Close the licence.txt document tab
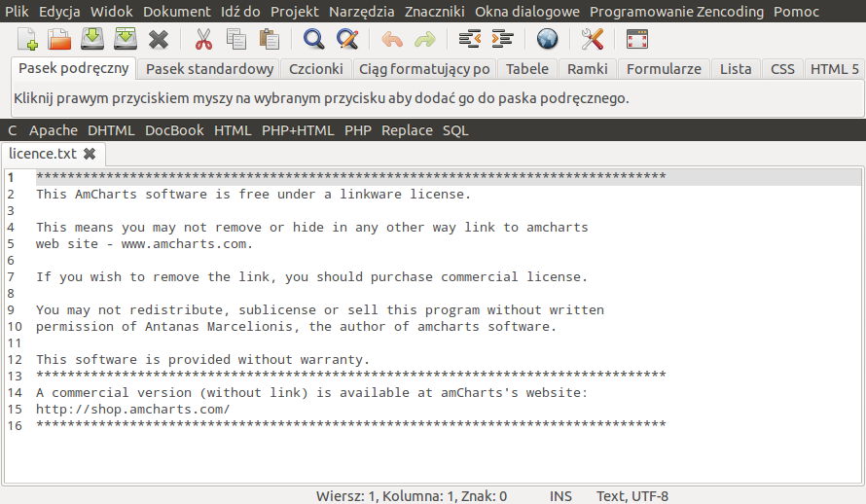The image size is (866, 504). tap(90, 154)
